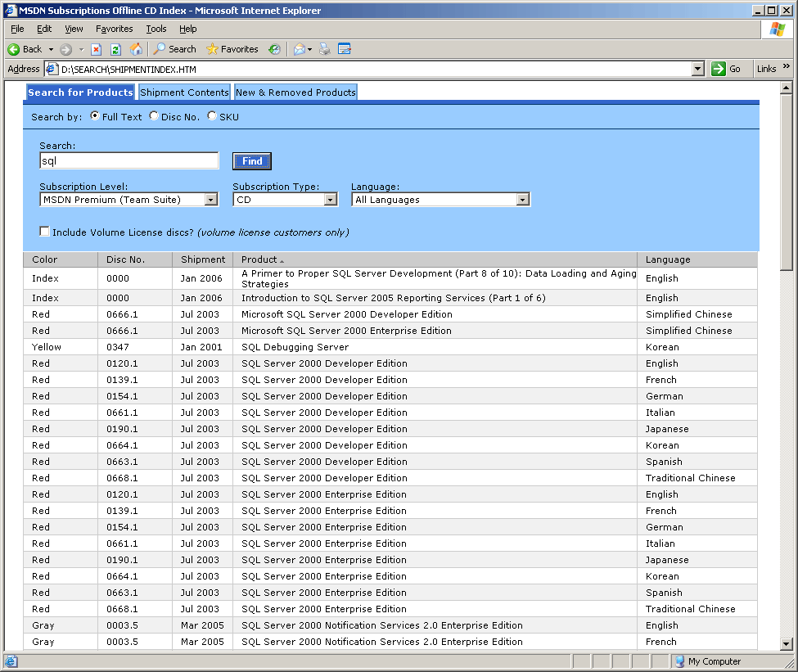
Task: Open the Favorites pane star icon
Action: click(x=212, y=49)
